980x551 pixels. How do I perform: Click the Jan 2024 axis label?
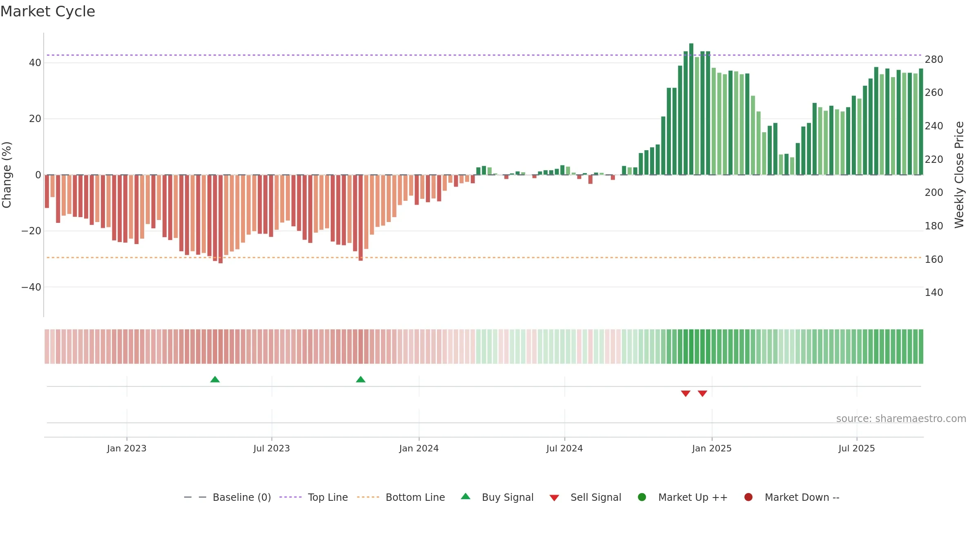[419, 449]
